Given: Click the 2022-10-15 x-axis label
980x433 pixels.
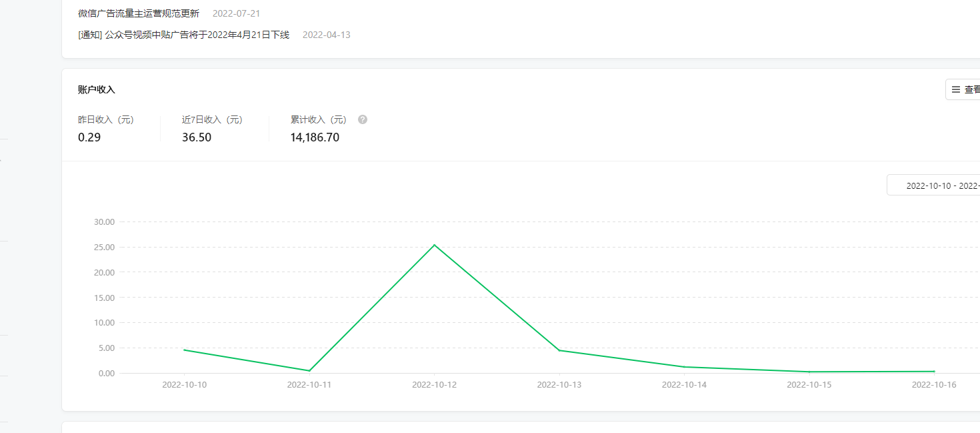Looking at the screenshot, I should click(809, 385).
